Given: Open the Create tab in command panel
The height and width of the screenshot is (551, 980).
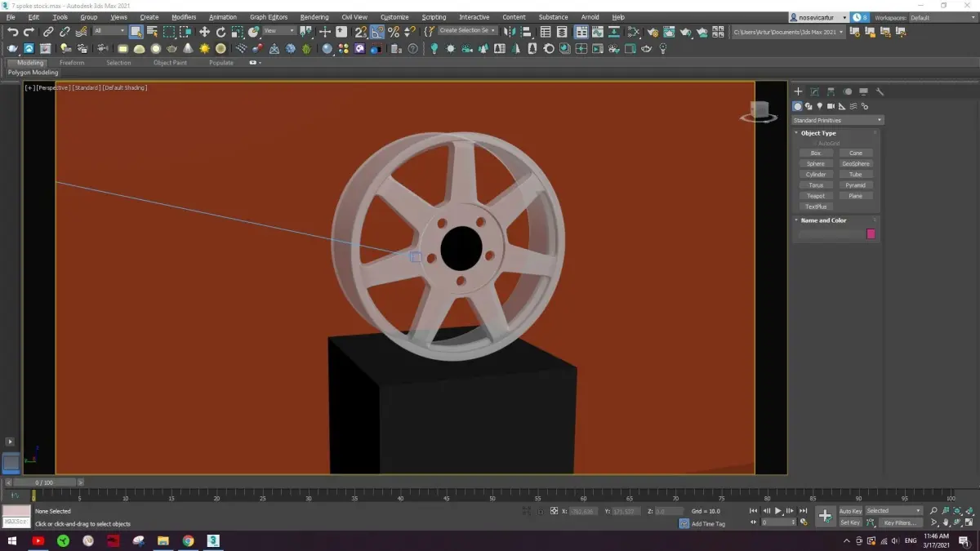Looking at the screenshot, I should point(798,91).
